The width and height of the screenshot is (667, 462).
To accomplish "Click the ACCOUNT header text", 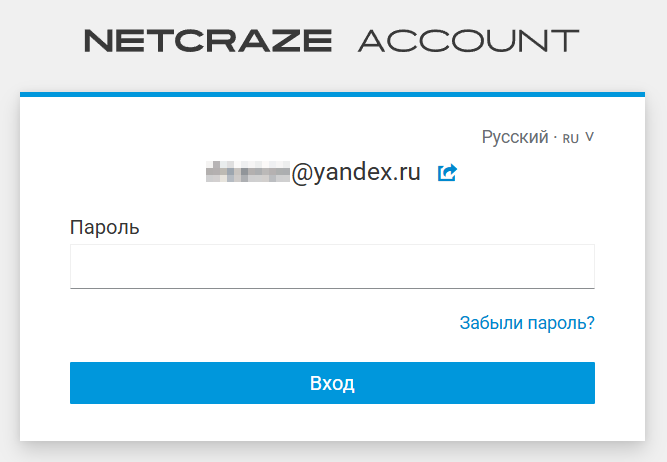I will [468, 41].
